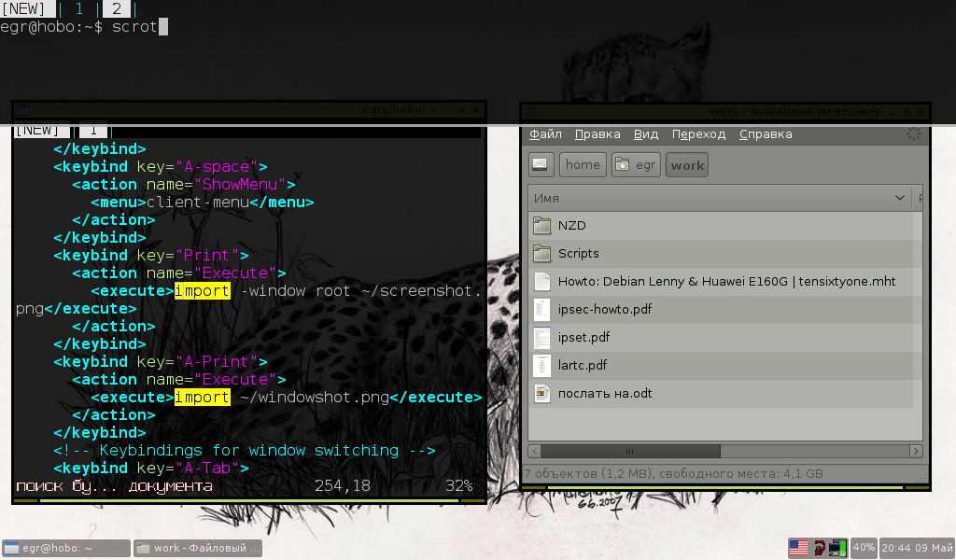Go to the home folder in path bar
This screenshot has height=560, width=956.
click(583, 164)
